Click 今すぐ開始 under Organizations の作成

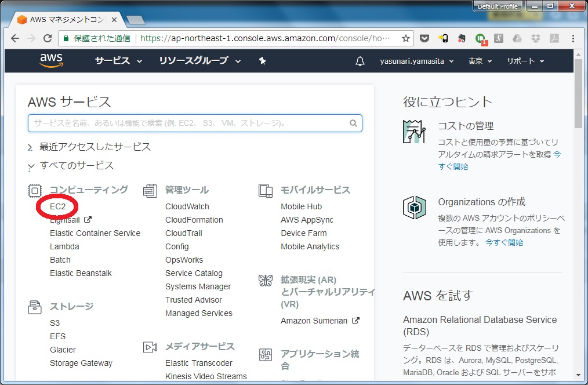tap(504, 242)
